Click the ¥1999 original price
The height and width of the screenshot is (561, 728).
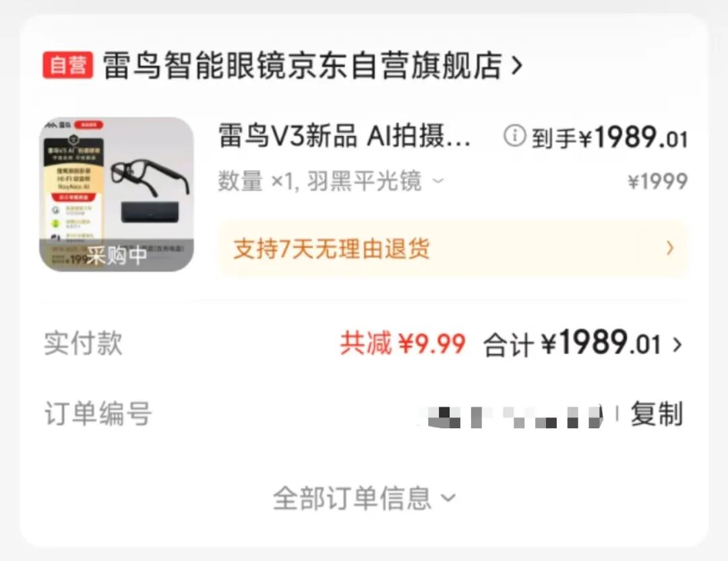(658, 181)
